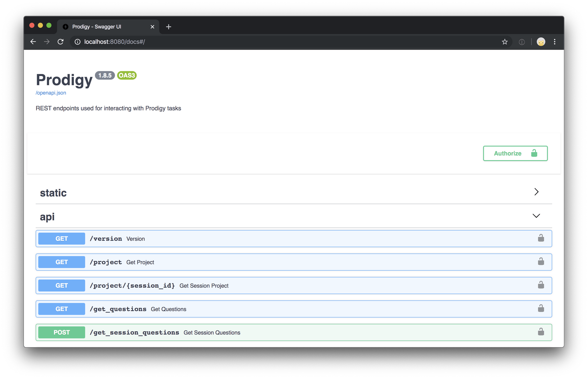Click the browser profile avatar

(x=541, y=42)
